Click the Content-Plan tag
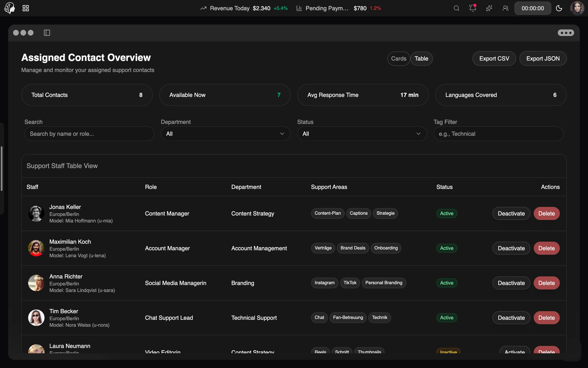588x368 pixels. tap(327, 213)
